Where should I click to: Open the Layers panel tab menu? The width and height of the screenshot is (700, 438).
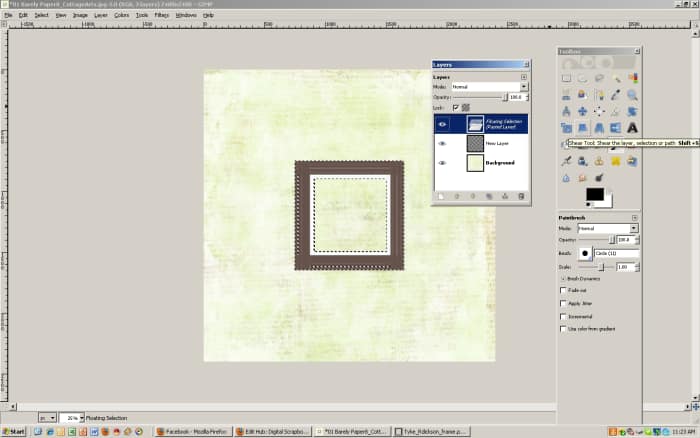tap(524, 77)
